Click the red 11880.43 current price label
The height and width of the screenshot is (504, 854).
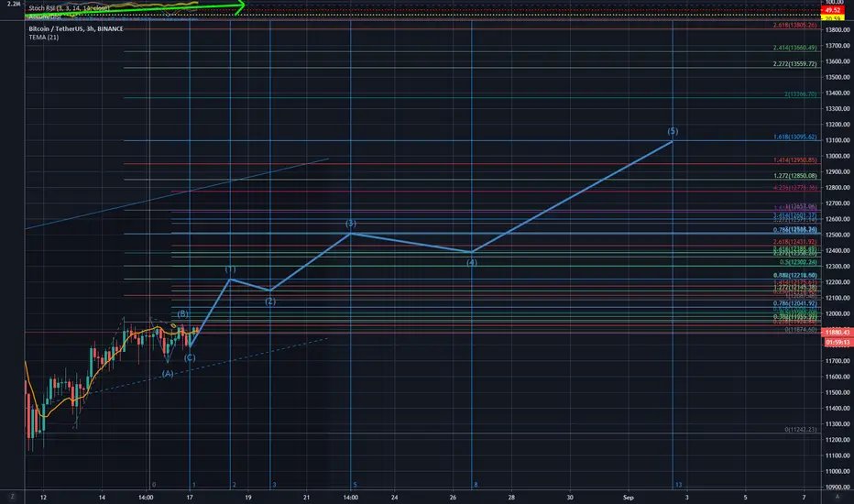838,332
